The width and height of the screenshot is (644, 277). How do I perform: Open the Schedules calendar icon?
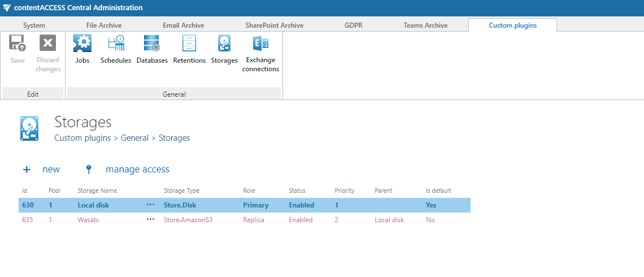(116, 43)
